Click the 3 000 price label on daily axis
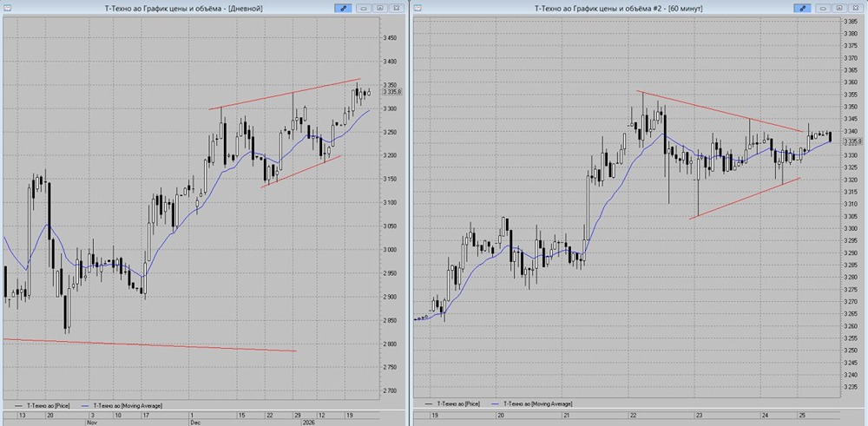This screenshot has height=426, width=868. (x=390, y=250)
